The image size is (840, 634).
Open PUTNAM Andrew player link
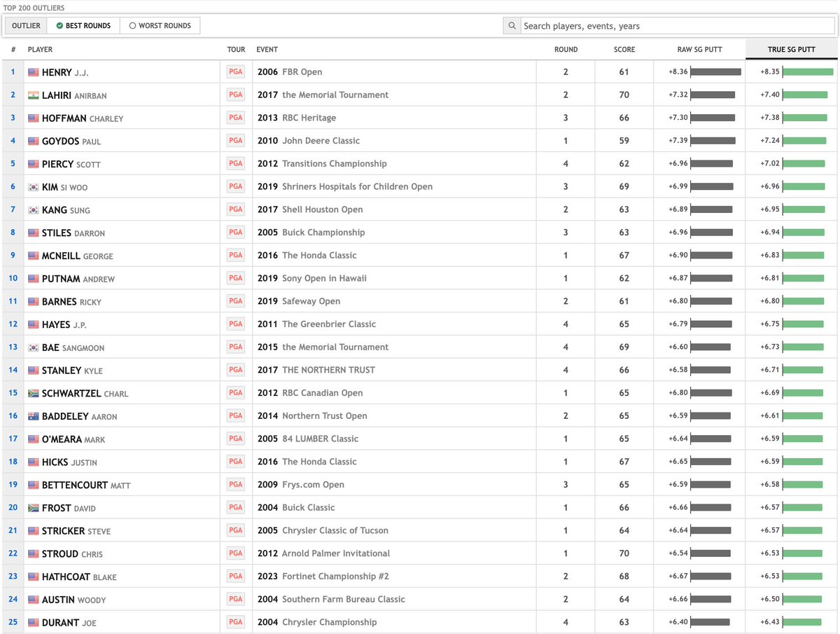pos(78,279)
